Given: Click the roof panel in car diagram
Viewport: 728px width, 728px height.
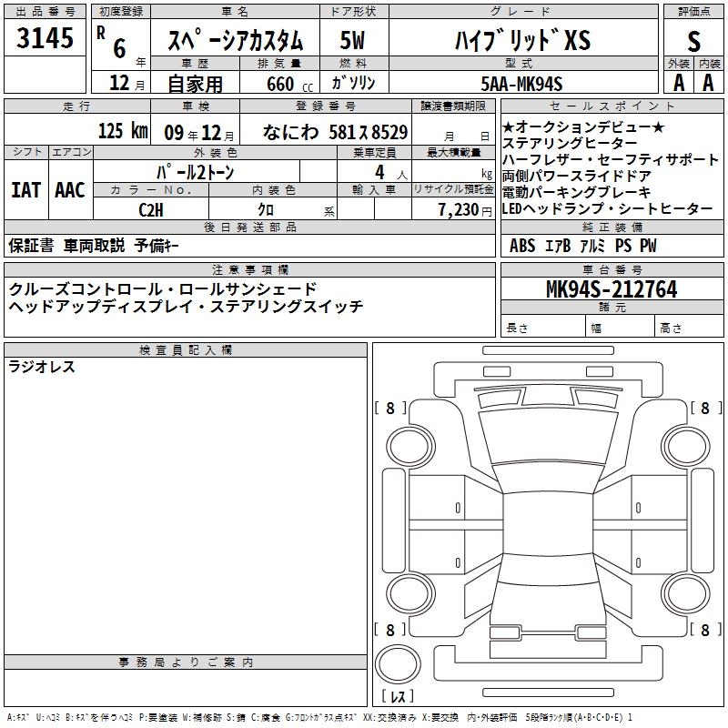Looking at the screenshot, I should [548, 525].
